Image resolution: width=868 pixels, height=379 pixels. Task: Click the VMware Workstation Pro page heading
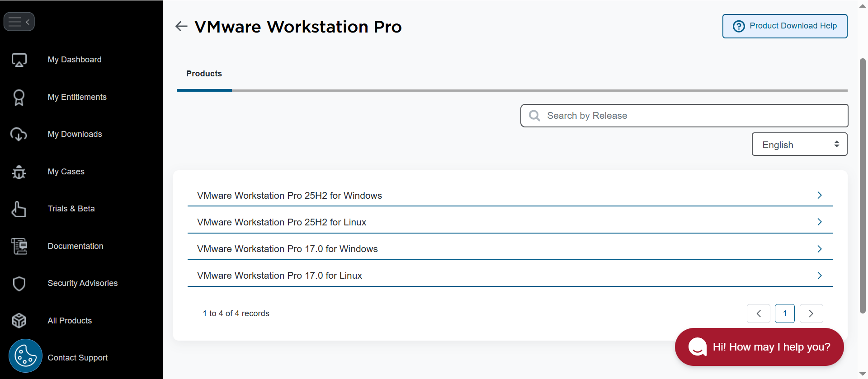point(298,27)
